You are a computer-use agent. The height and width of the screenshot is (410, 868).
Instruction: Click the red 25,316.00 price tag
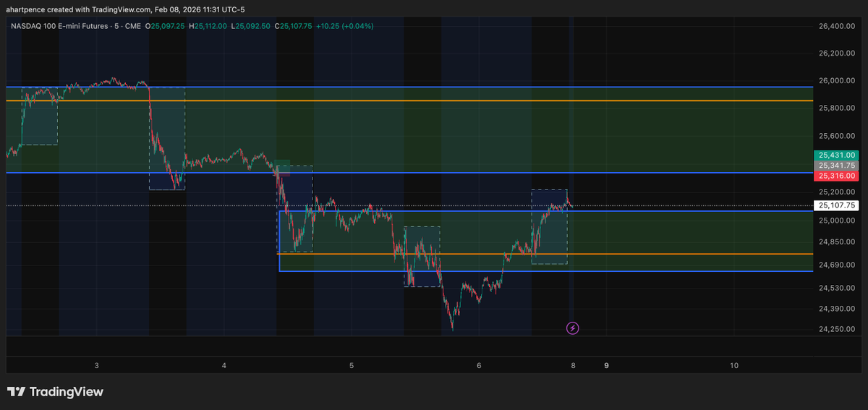tap(837, 176)
